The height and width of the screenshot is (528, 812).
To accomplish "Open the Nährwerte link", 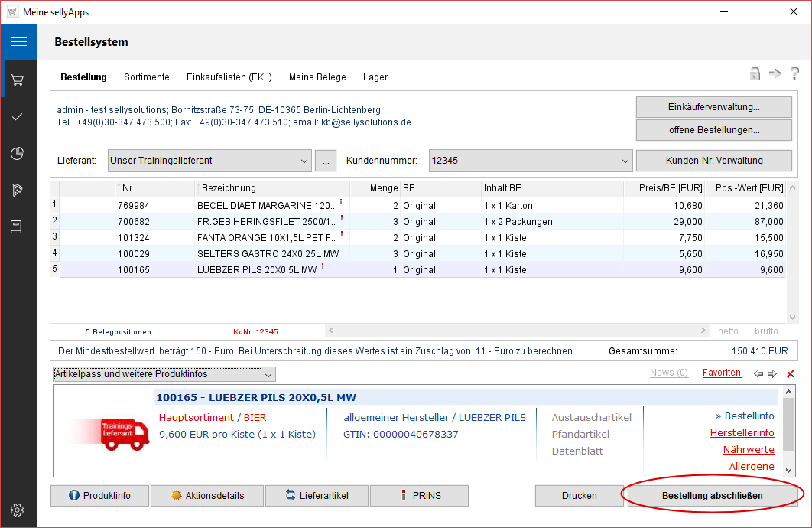I will [x=750, y=449].
